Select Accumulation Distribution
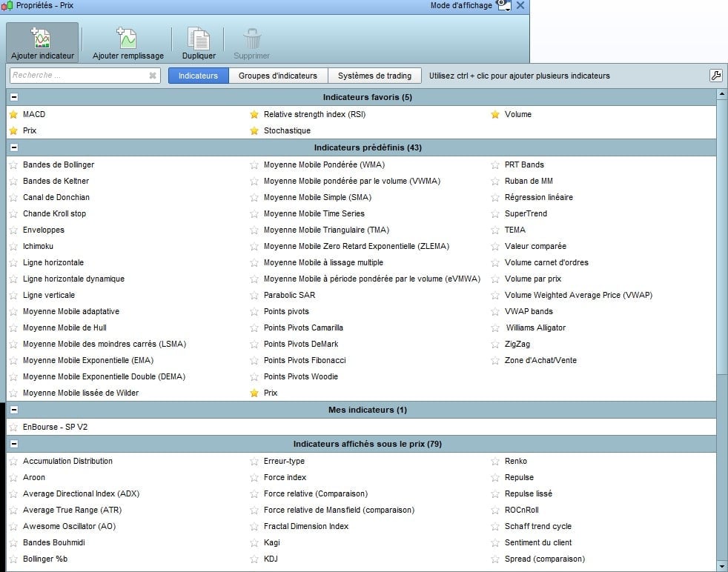The height and width of the screenshot is (572, 728). (x=67, y=461)
